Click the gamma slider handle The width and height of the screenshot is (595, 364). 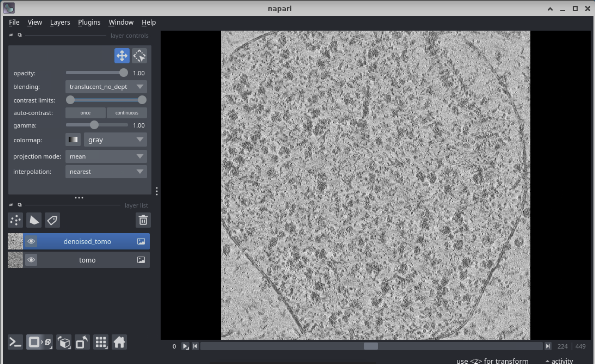pos(94,125)
